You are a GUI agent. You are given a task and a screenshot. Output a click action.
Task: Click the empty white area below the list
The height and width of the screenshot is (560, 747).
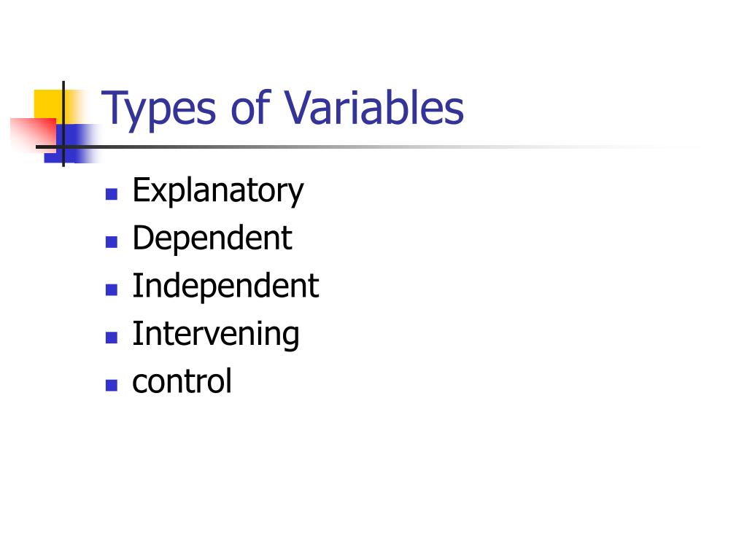[373, 476]
